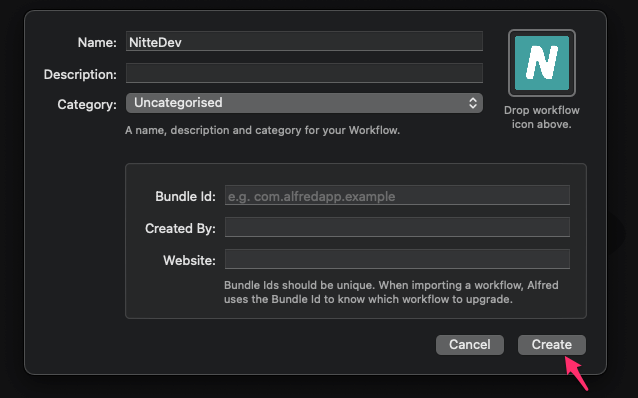This screenshot has width=638, height=398.
Task: Click the 'Name:' label
Action: pyautogui.click(x=97, y=42)
